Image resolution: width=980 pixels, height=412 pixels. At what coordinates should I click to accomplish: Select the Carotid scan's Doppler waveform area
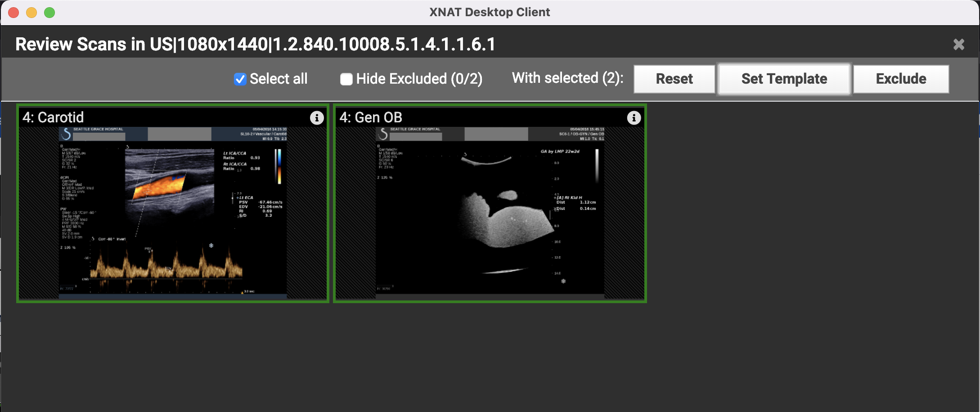tap(166, 265)
